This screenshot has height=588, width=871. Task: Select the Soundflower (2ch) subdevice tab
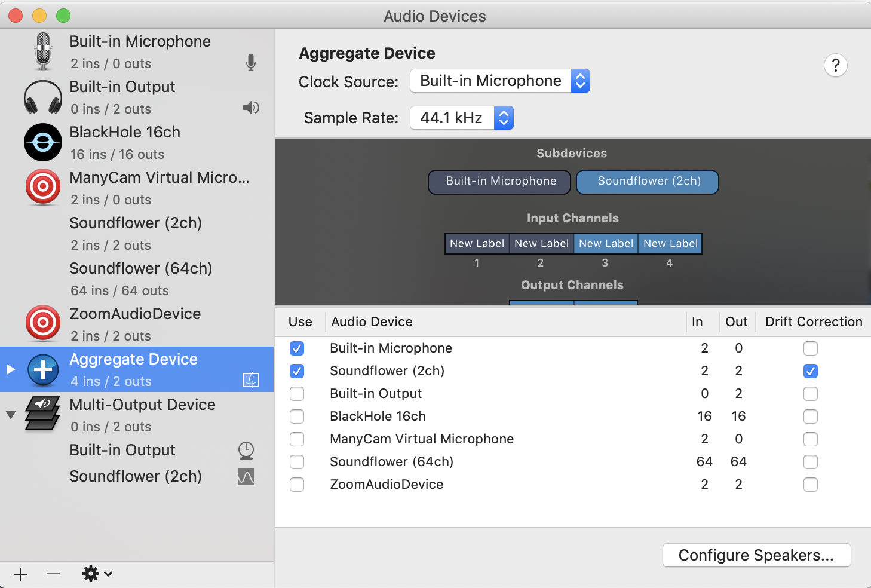(648, 182)
